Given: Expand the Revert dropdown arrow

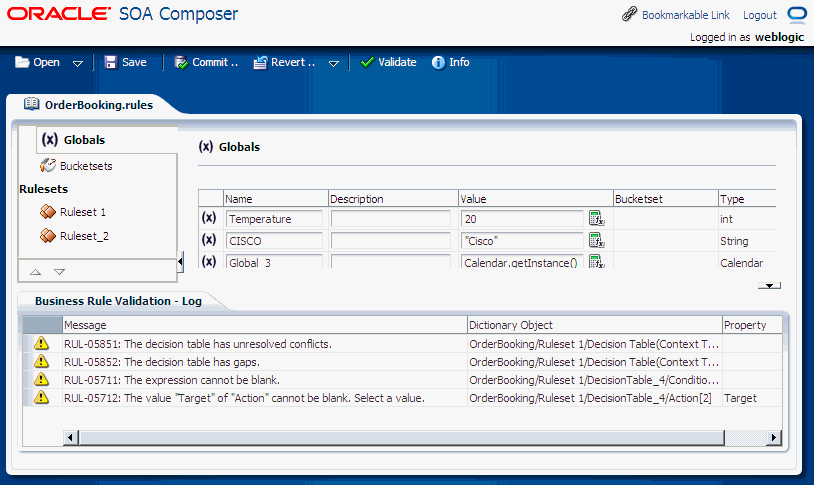Looking at the screenshot, I should tap(334, 63).
